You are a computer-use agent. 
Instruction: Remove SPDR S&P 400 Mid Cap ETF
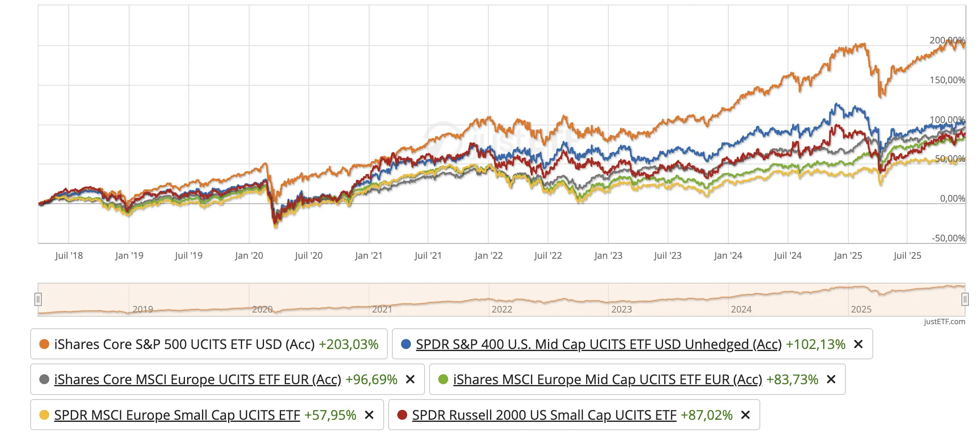tap(858, 344)
